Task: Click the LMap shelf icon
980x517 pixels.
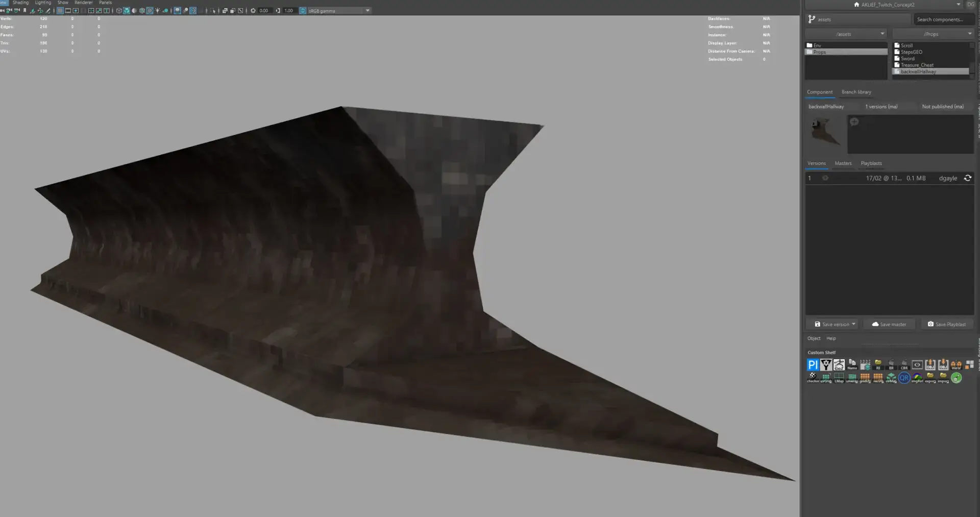Action: [839, 378]
